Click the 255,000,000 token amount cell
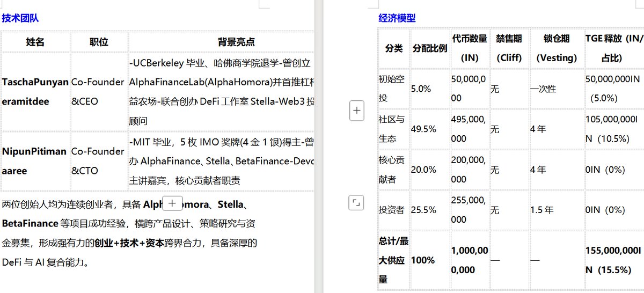 click(470, 210)
